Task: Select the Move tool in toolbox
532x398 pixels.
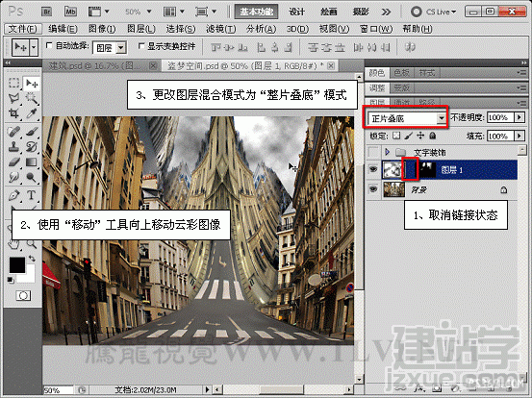Action: 32,83
